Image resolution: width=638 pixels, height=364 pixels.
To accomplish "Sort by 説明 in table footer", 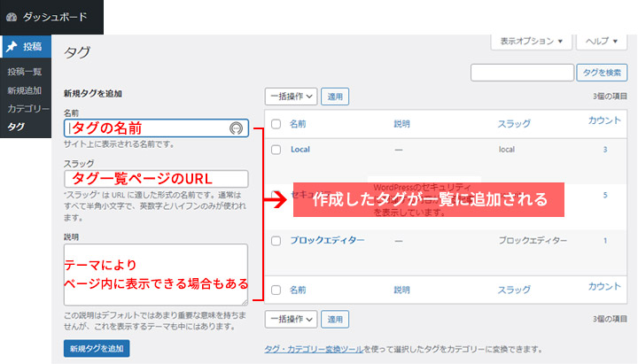I will click(401, 290).
